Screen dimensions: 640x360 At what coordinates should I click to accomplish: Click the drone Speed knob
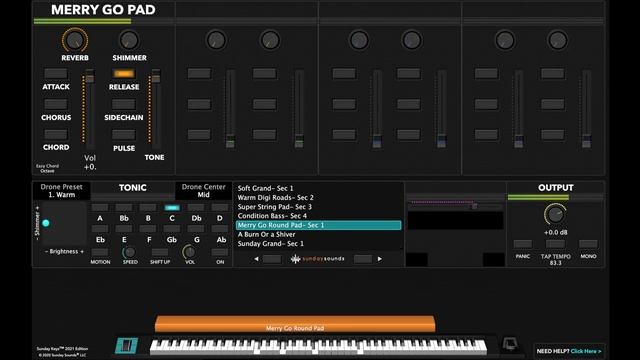130,252
